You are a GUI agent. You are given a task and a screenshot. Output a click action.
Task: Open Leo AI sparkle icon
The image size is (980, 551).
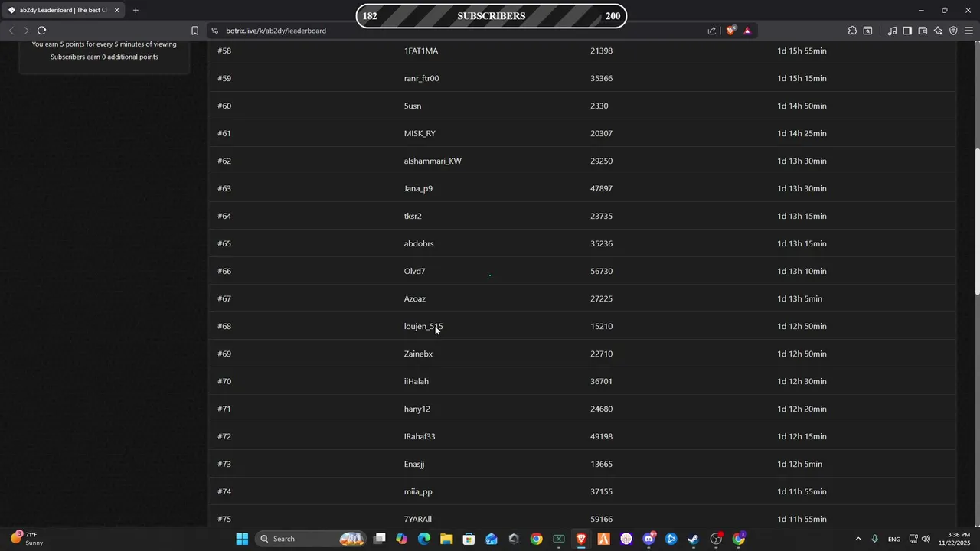(938, 31)
